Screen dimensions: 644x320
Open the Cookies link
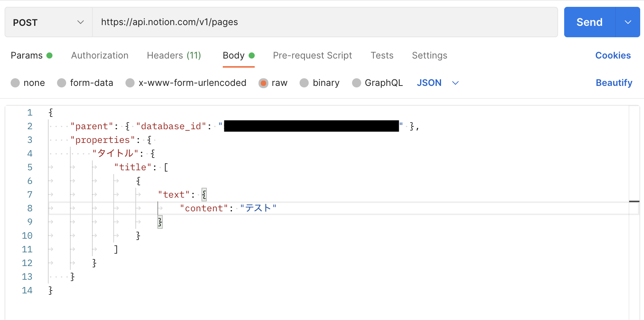coord(613,55)
